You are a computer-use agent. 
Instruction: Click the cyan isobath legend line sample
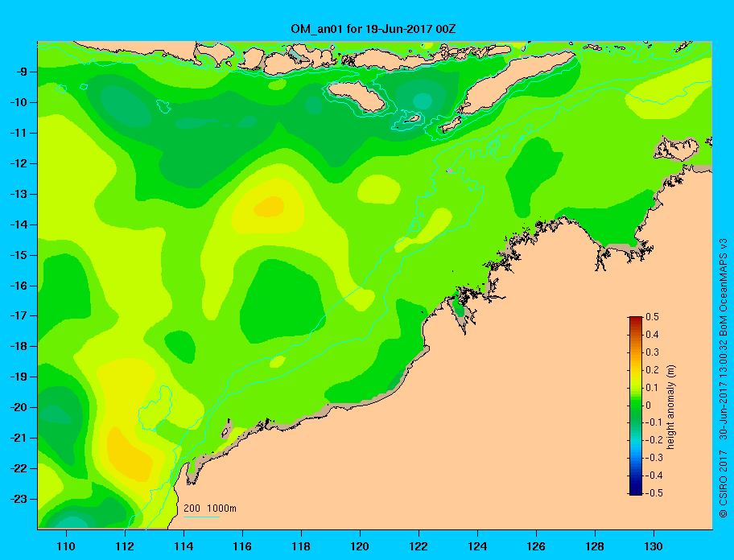click(201, 517)
